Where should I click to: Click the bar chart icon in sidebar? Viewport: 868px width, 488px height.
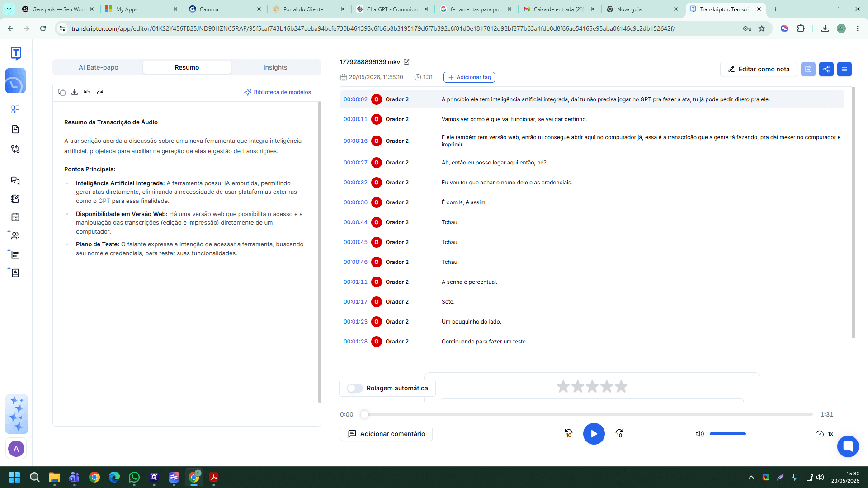click(15, 255)
